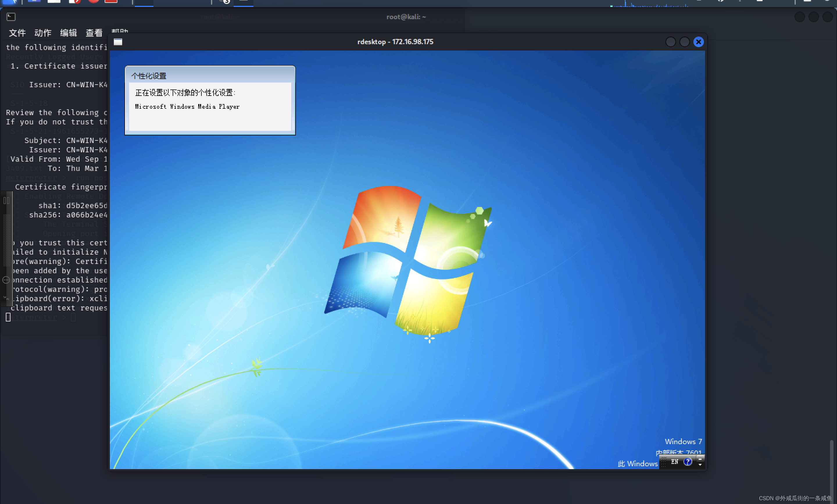Click the 'Valid From: Wed Sep' terminal line
The image size is (837, 504).
[x=59, y=159]
